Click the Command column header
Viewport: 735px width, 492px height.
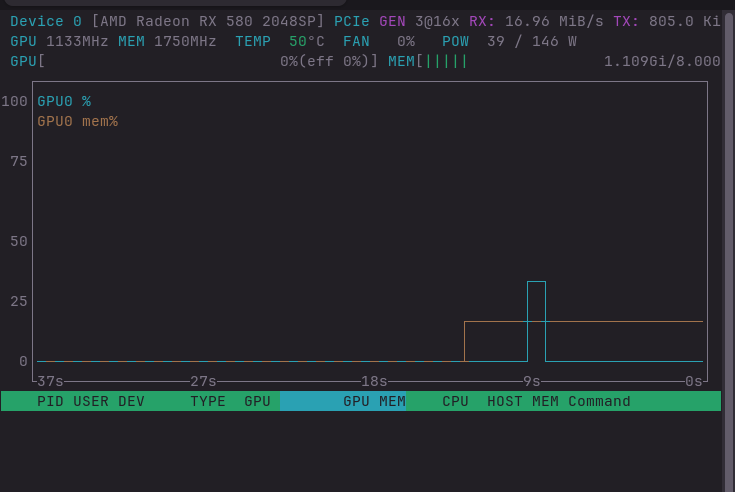point(599,402)
